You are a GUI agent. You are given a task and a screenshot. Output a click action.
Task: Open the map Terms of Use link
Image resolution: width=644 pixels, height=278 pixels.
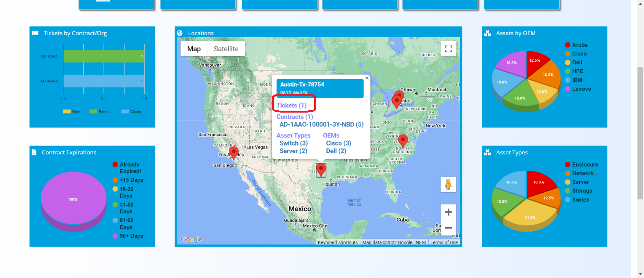(444, 242)
